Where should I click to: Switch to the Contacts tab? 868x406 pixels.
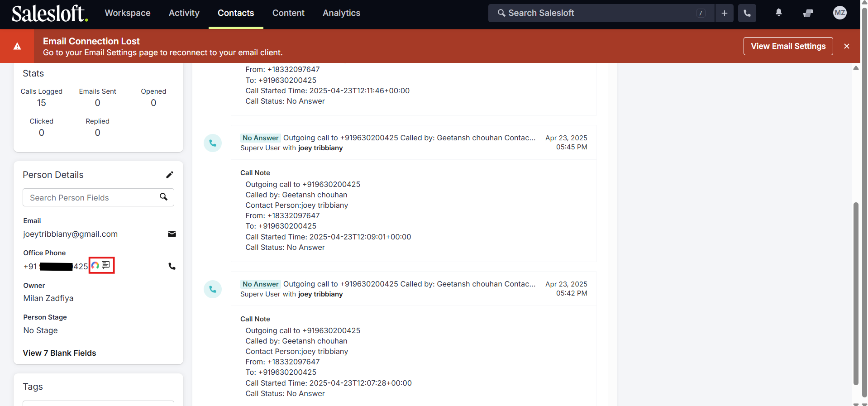click(236, 13)
